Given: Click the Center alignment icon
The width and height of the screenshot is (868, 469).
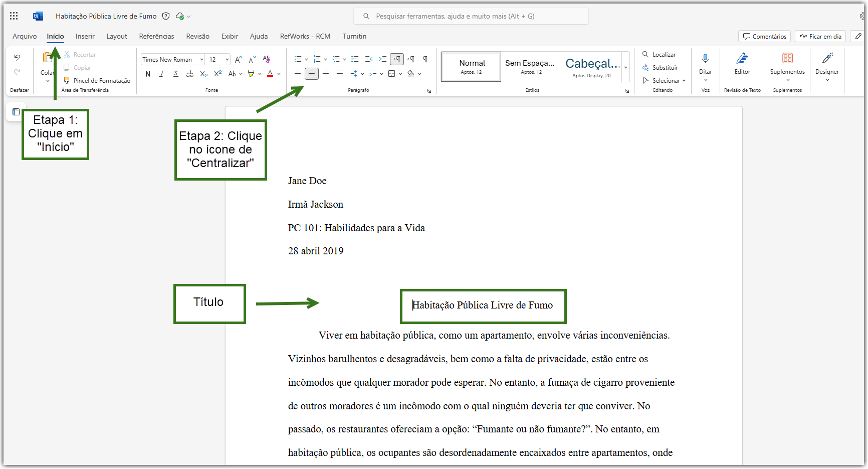Looking at the screenshot, I should click(312, 74).
